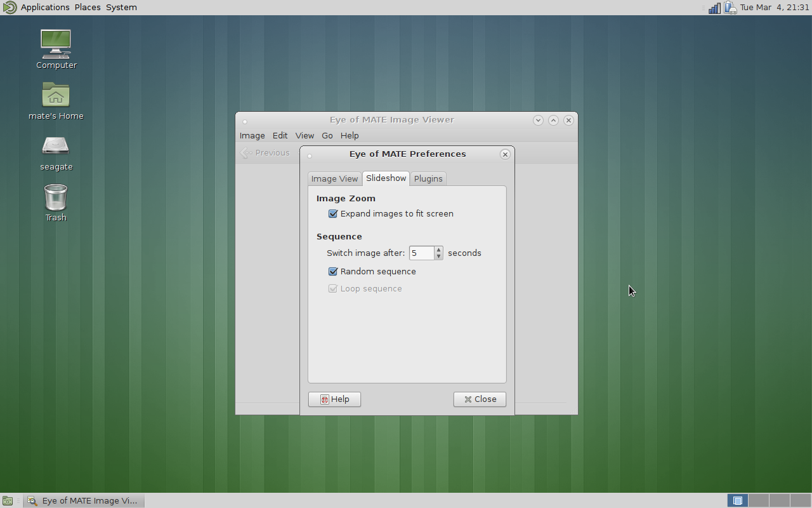Click the Close button in Preferences dialog

pos(480,399)
